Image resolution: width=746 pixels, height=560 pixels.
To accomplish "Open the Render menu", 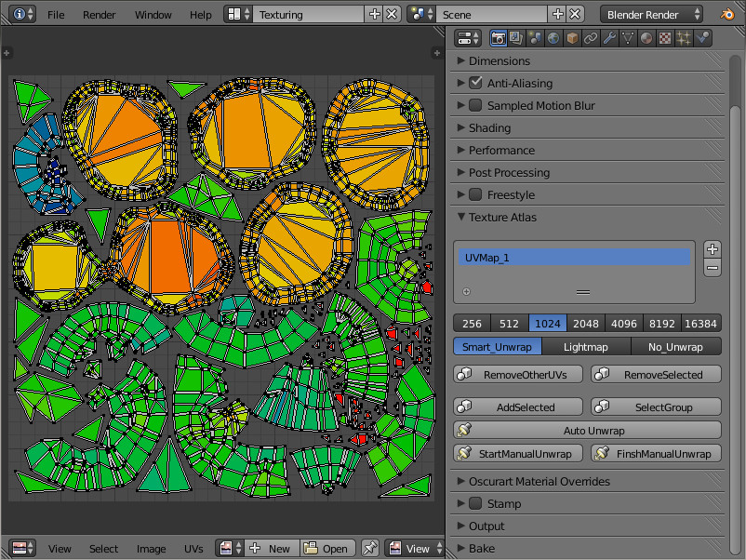I will pos(99,15).
